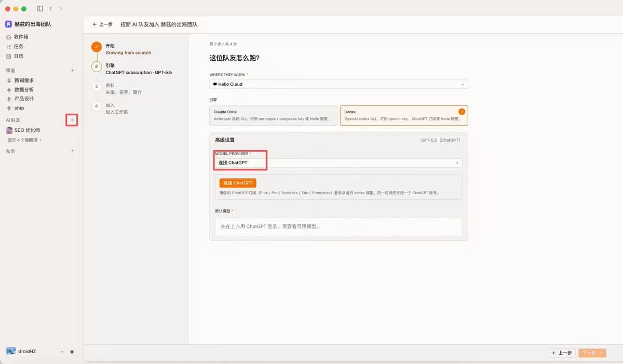Open the 收件箱 inbox
This screenshot has height=364, width=623.
coord(21,37)
